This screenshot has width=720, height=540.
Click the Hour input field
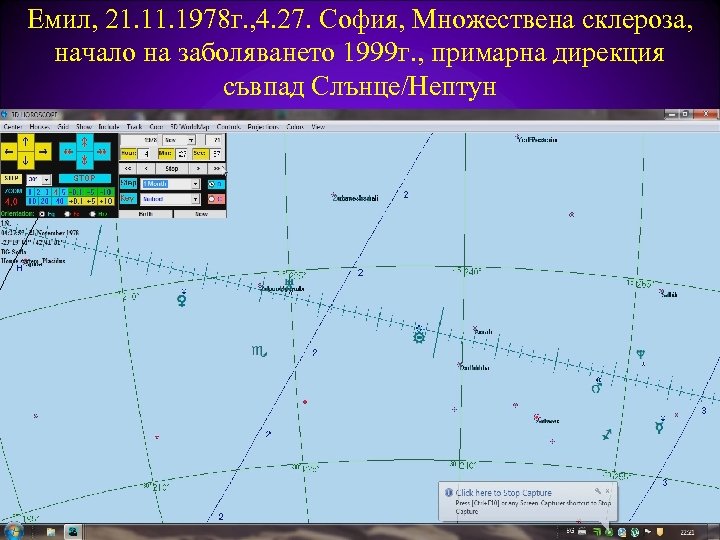(x=143, y=154)
